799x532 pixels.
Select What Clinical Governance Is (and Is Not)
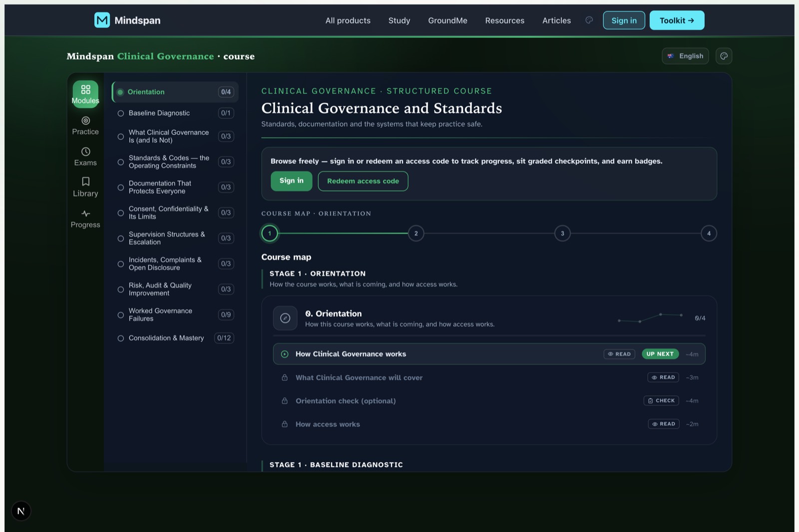click(175, 136)
